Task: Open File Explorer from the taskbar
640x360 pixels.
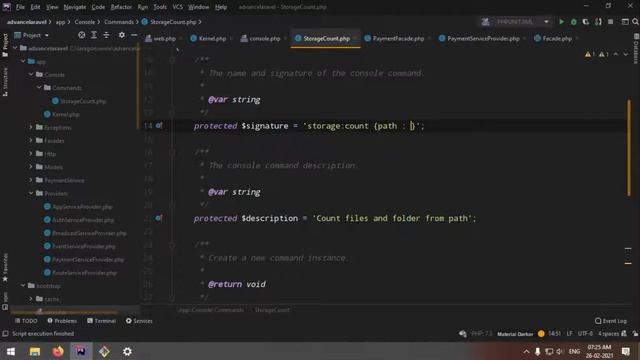Action: 35,351
